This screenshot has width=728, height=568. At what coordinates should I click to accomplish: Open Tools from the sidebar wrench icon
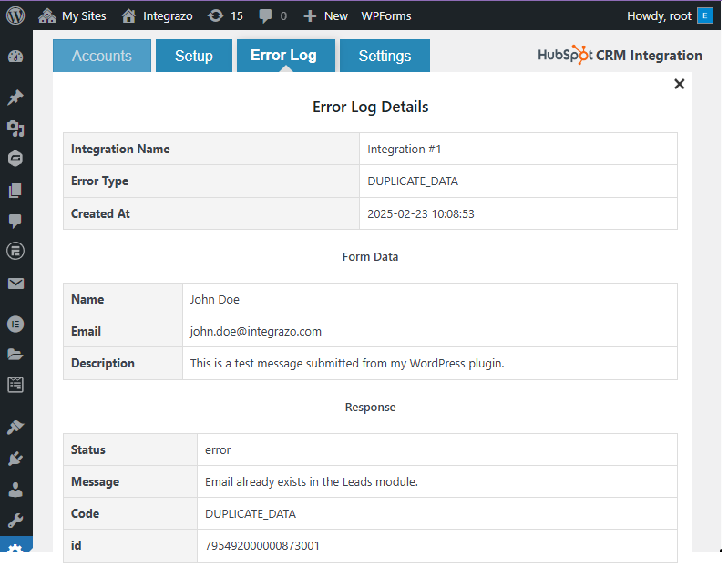tap(15, 521)
